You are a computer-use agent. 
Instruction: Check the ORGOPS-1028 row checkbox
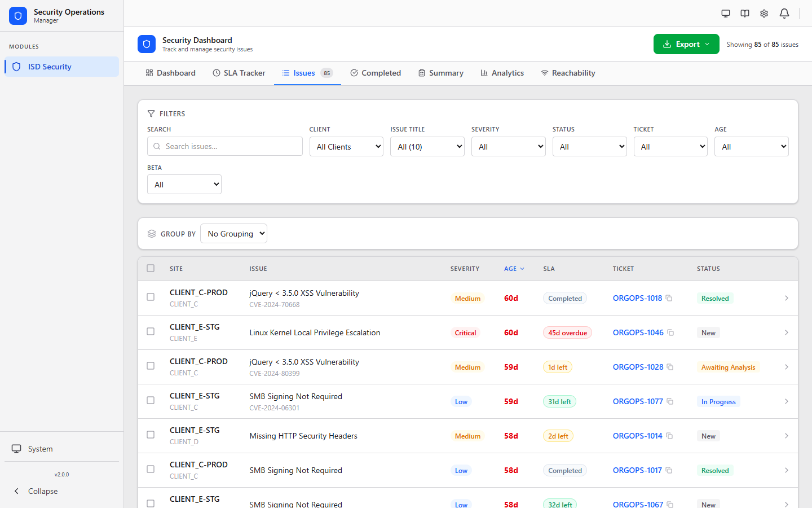click(151, 366)
